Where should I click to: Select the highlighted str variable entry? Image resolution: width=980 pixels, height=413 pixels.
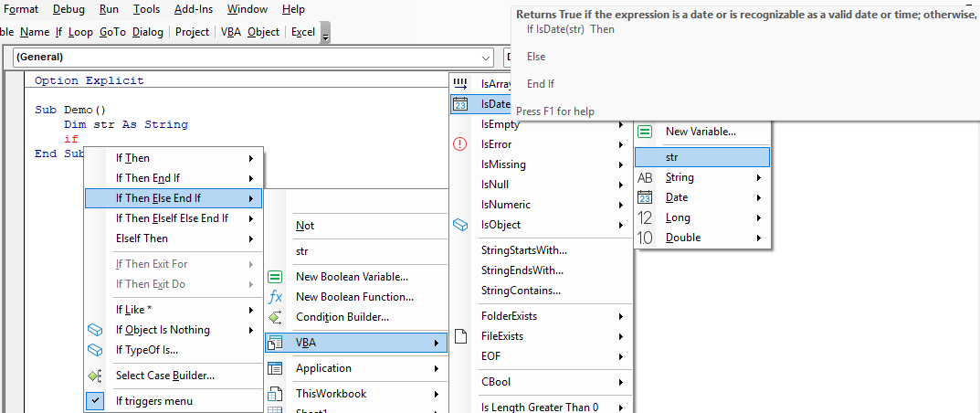click(701, 157)
